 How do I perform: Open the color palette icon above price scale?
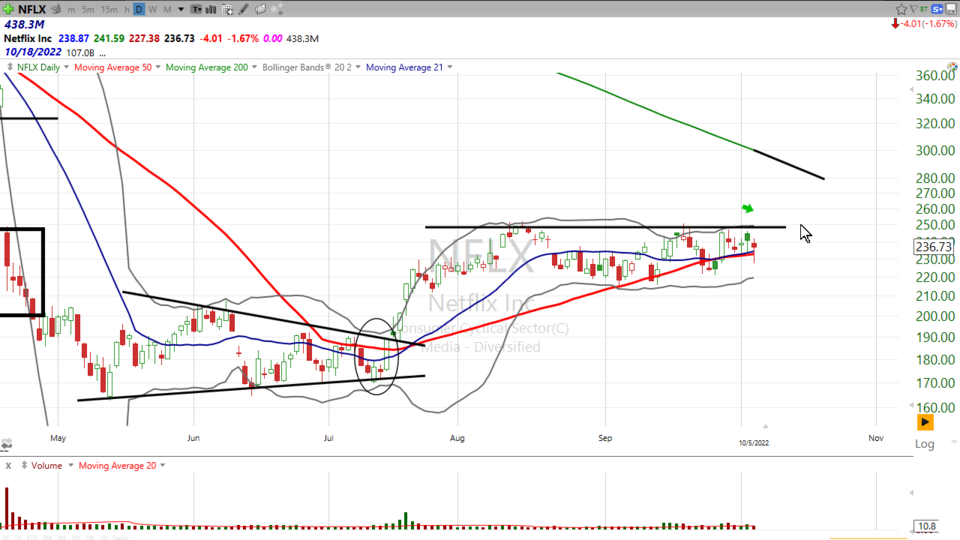[x=952, y=66]
